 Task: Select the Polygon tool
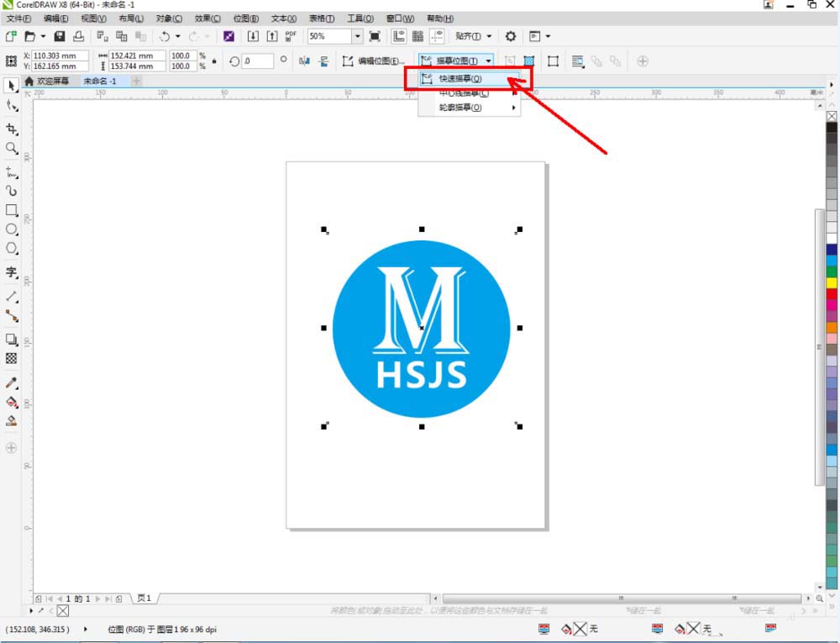(x=11, y=249)
